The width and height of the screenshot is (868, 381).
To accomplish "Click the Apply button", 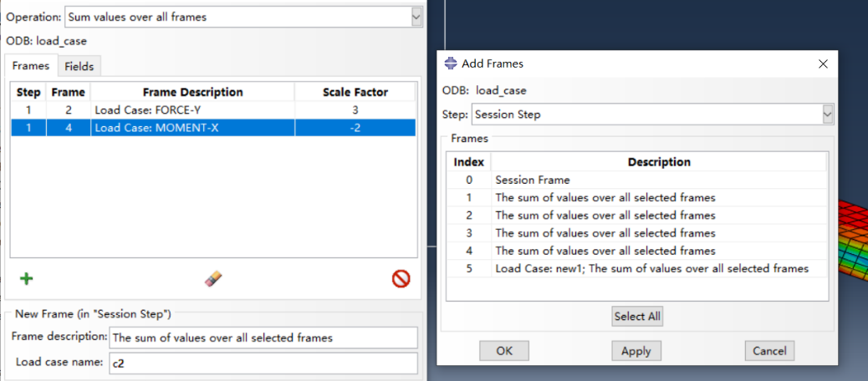I will 636,351.
